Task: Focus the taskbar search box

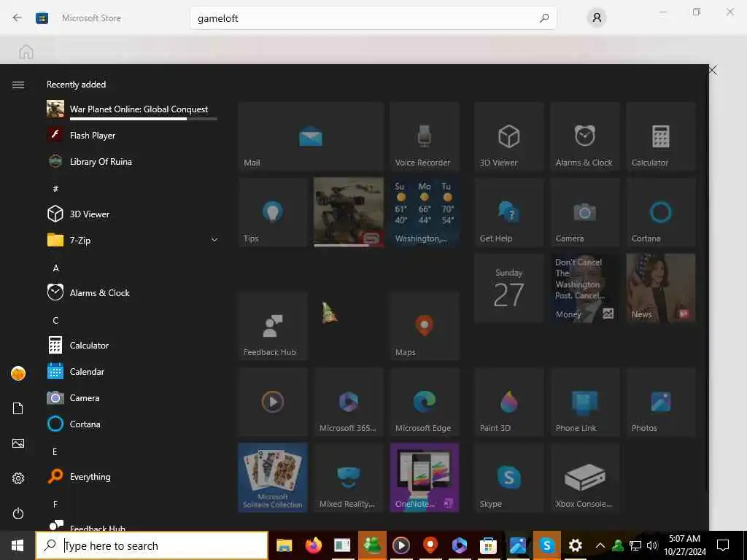Action: pyautogui.click(x=152, y=545)
